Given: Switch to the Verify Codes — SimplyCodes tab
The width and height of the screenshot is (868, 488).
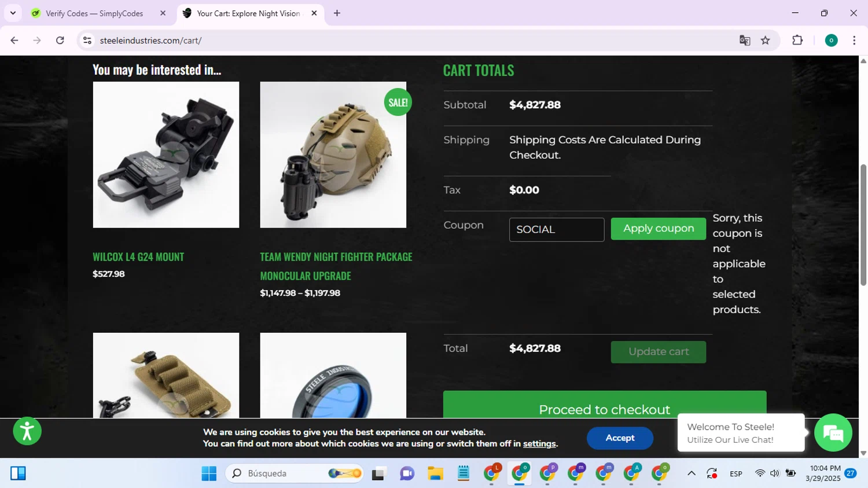Looking at the screenshot, I should pos(99,13).
